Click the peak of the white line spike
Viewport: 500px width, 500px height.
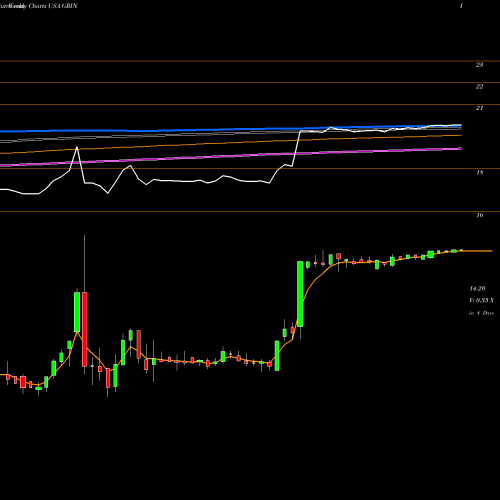point(77,147)
